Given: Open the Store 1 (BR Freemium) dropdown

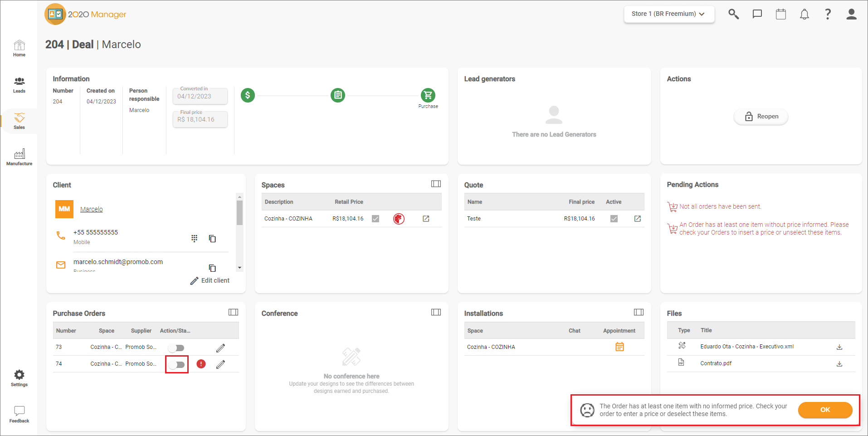Looking at the screenshot, I should 669,14.
